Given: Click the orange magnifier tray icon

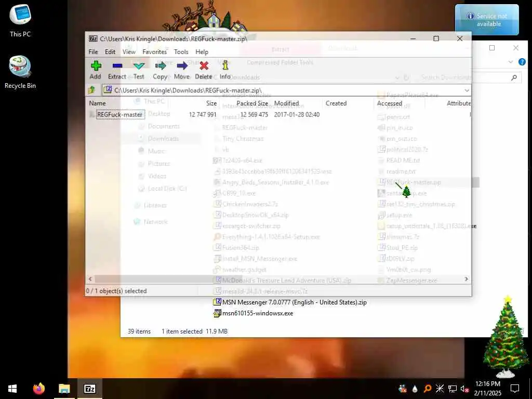Looking at the screenshot, I should click(428, 389).
